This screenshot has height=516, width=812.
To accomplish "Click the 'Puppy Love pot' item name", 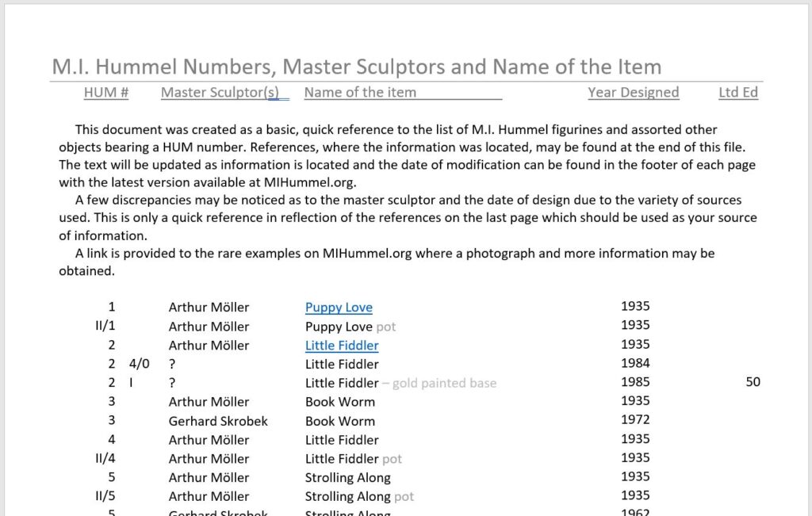I will [x=350, y=327].
